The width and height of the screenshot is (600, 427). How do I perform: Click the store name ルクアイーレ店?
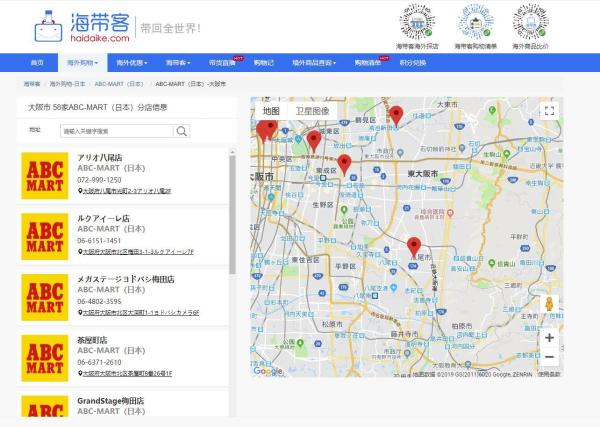103,218
